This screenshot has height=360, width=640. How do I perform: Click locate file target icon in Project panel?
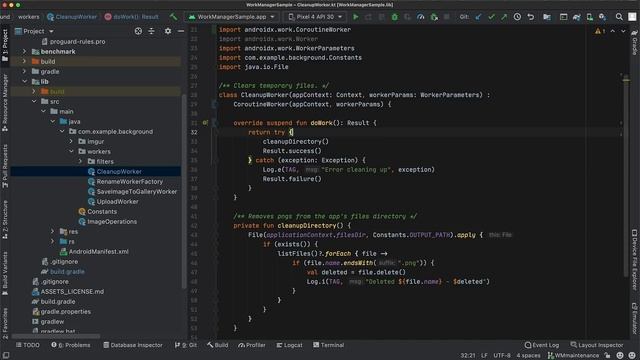coord(138,31)
